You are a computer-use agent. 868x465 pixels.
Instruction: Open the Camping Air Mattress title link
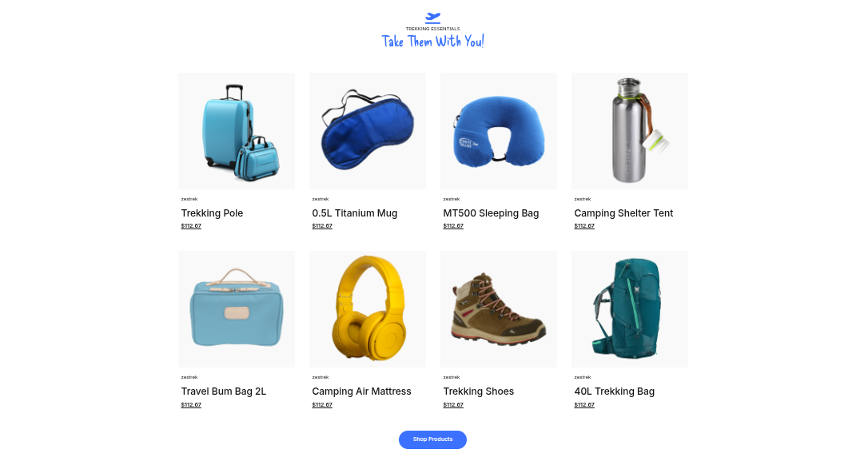point(361,391)
